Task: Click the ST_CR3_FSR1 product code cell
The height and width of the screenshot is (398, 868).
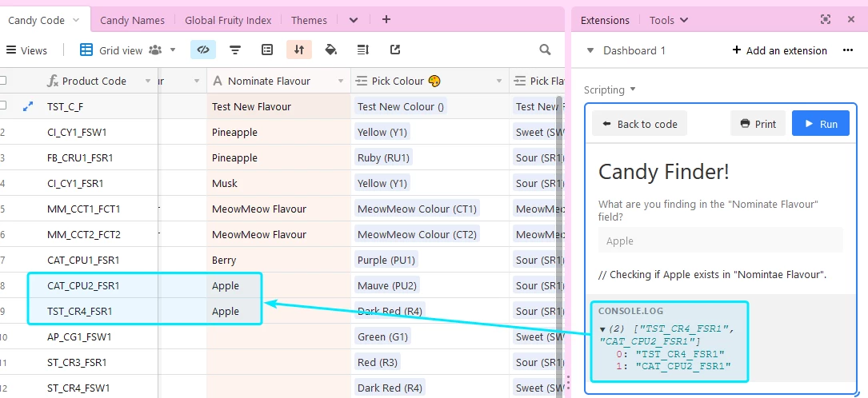Action: click(77, 362)
